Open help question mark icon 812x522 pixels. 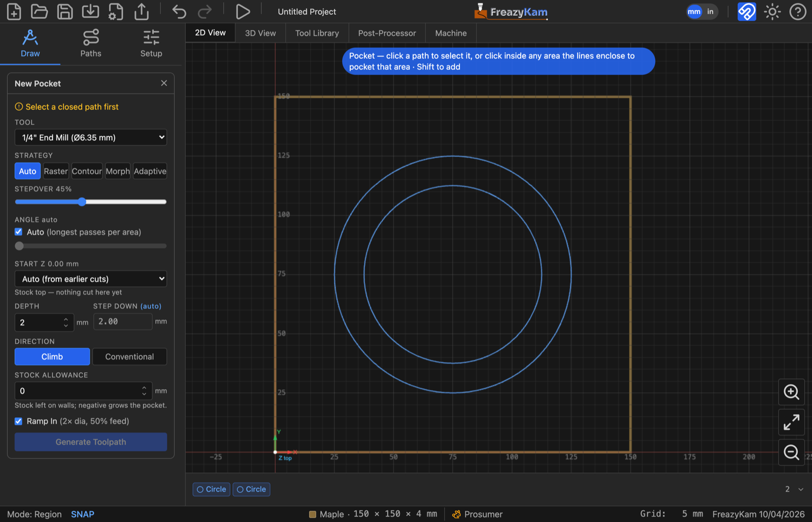coord(798,11)
